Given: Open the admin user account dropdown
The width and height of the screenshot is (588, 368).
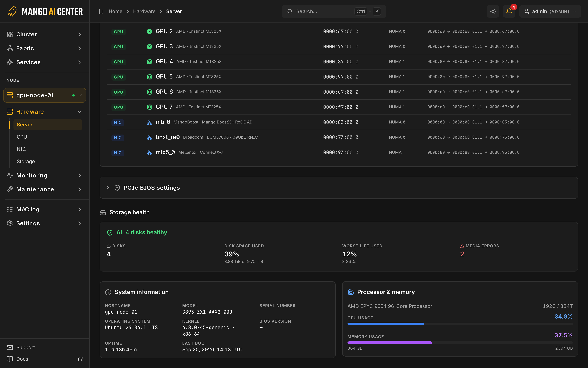Looking at the screenshot, I should click(x=550, y=11).
